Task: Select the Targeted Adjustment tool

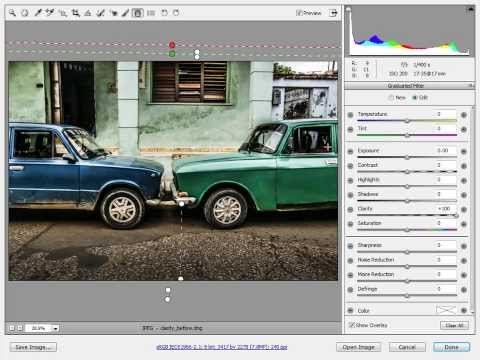Action: coord(63,13)
